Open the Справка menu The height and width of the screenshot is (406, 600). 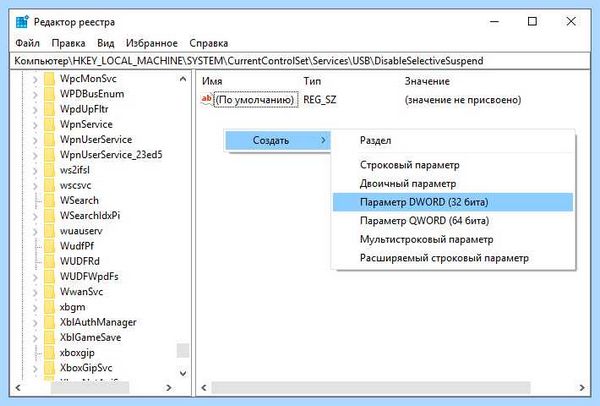pos(209,43)
